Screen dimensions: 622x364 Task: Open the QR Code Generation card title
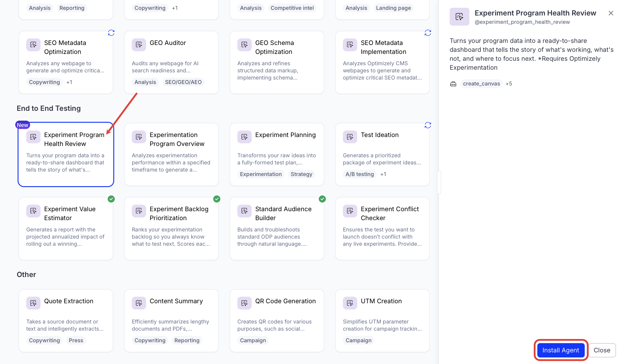coord(285,301)
